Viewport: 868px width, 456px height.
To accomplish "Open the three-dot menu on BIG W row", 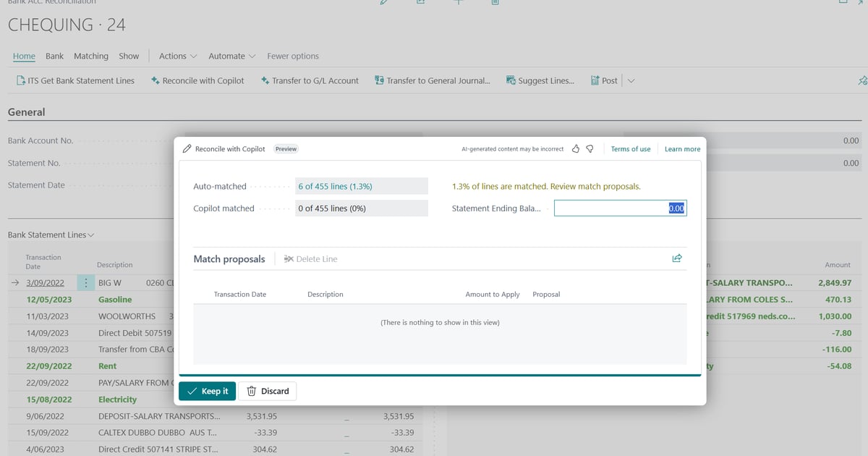I will [x=86, y=282].
